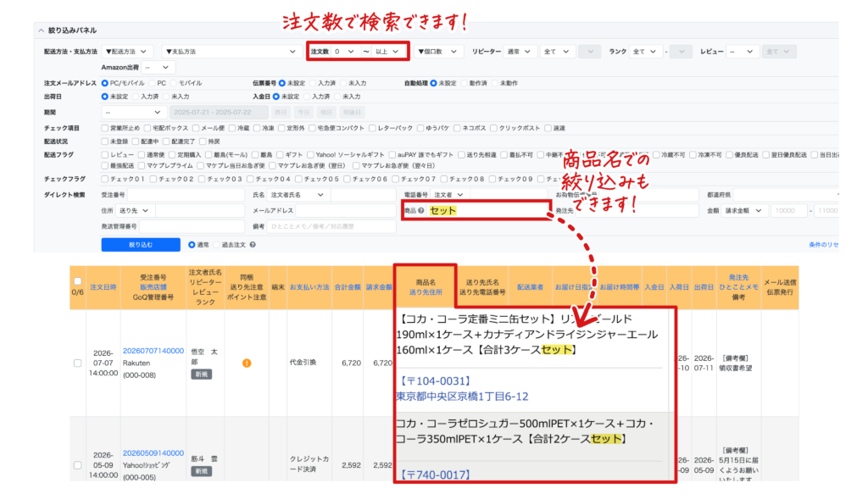Screen dimensions: 868x494
Task: Check the ギフト delivery flag checkbox
Action: point(280,155)
